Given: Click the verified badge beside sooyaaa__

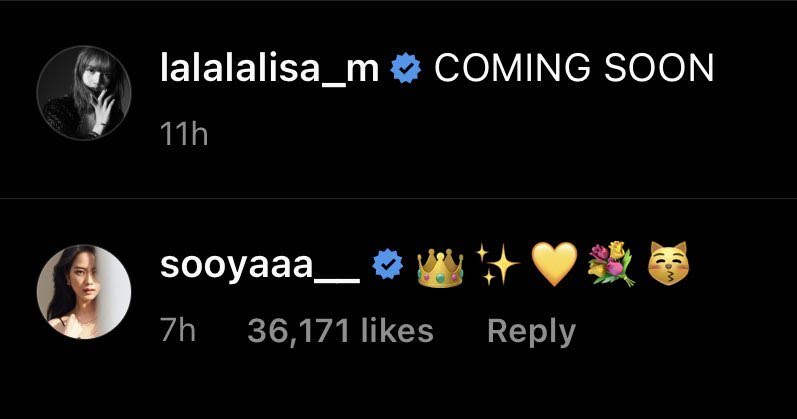Looking at the screenshot, I should pyautogui.click(x=387, y=264).
